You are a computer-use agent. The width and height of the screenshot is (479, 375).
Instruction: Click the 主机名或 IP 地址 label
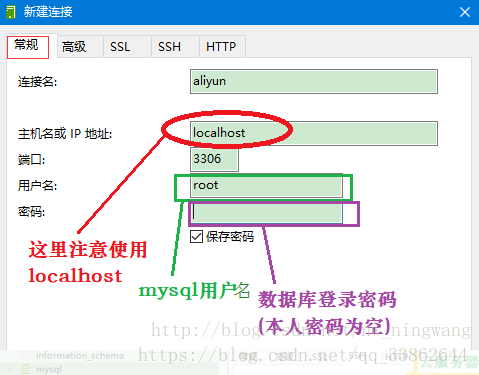[x=65, y=134]
